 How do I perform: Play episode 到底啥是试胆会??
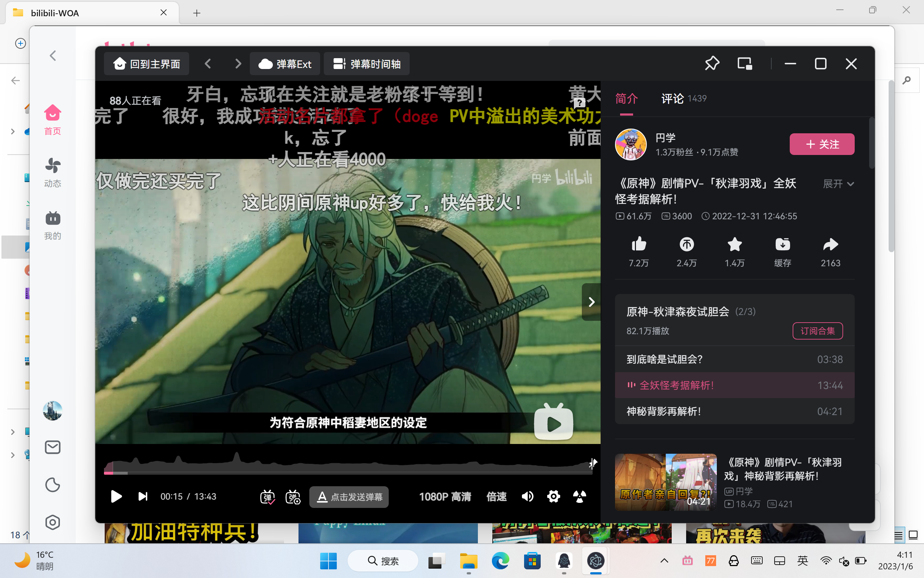(x=734, y=359)
